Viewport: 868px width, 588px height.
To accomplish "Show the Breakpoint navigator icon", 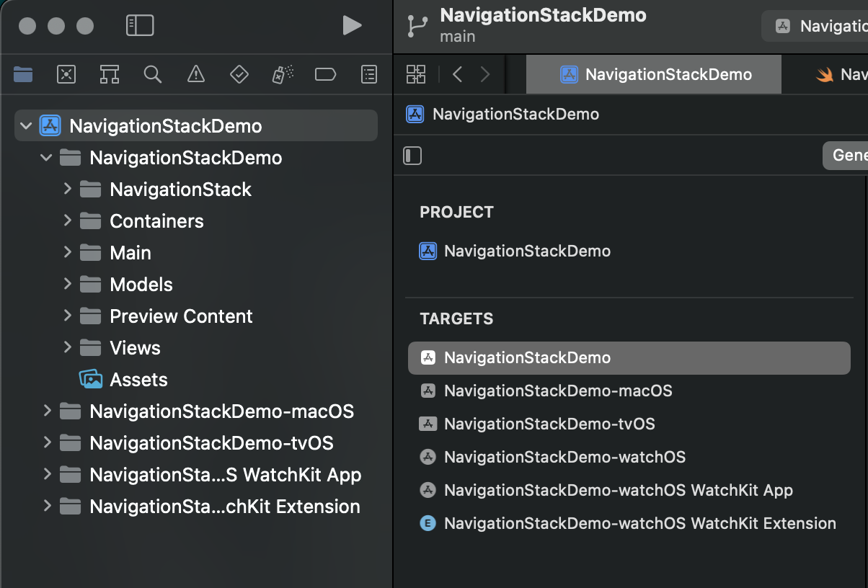I will point(325,74).
